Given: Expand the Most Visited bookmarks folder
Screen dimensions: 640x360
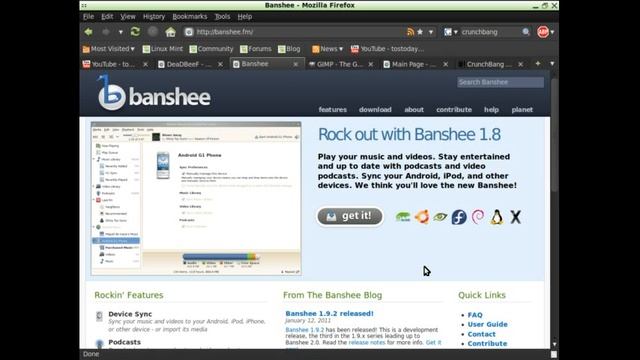Looking at the screenshot, I should [109, 49].
